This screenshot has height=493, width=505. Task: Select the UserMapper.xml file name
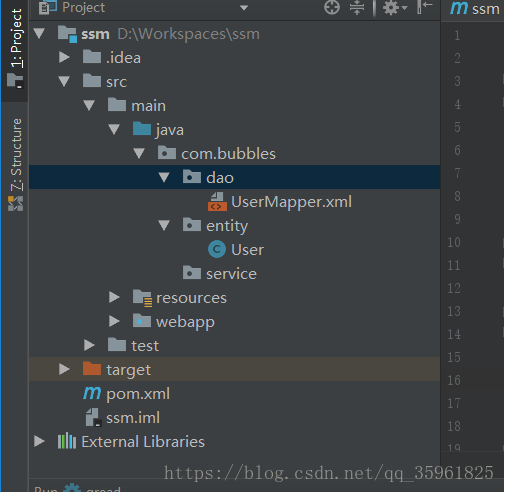291,202
